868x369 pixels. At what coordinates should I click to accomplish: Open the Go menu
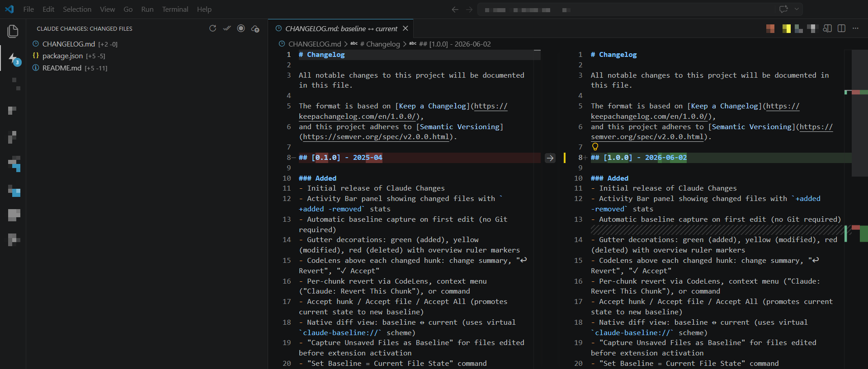[128, 9]
